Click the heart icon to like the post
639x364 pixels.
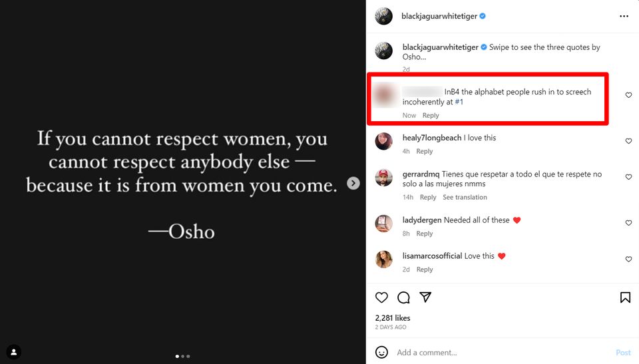click(381, 297)
